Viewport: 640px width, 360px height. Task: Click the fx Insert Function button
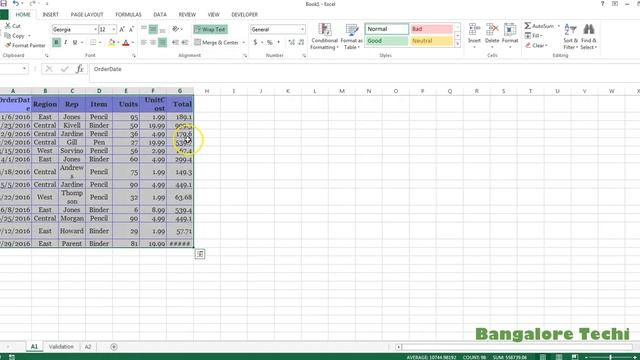80,69
